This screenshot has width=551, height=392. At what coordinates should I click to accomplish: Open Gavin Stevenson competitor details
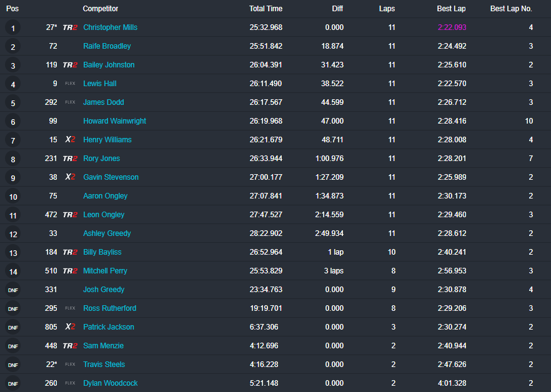pos(111,177)
